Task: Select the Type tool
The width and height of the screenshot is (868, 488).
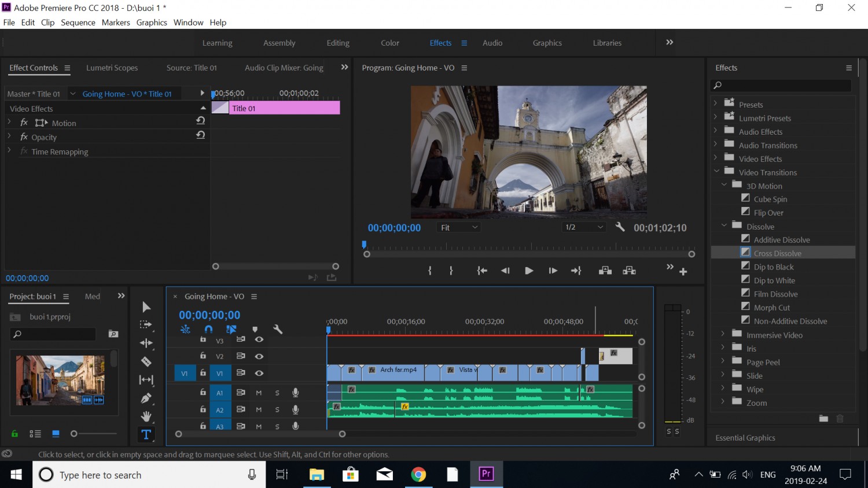Action: click(146, 435)
